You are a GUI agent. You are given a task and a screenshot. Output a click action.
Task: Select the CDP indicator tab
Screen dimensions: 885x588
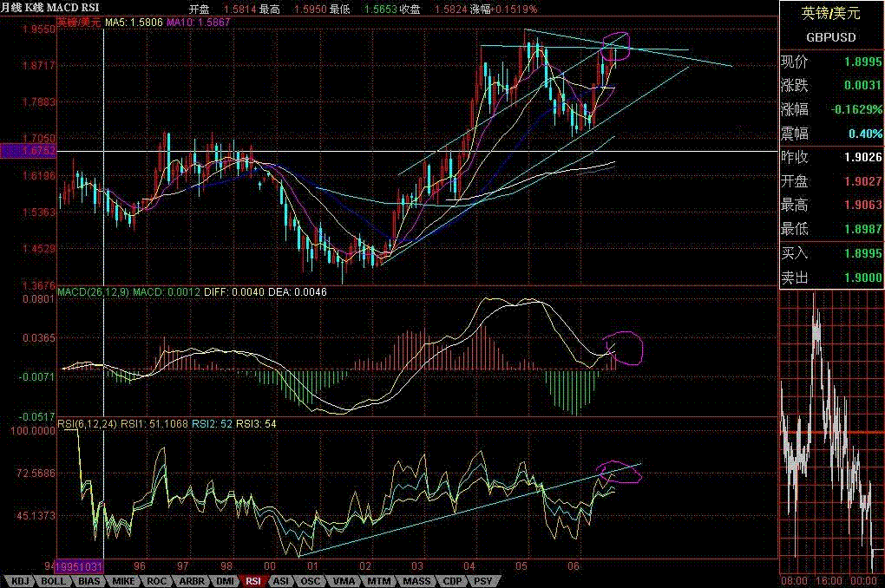pyautogui.click(x=452, y=580)
